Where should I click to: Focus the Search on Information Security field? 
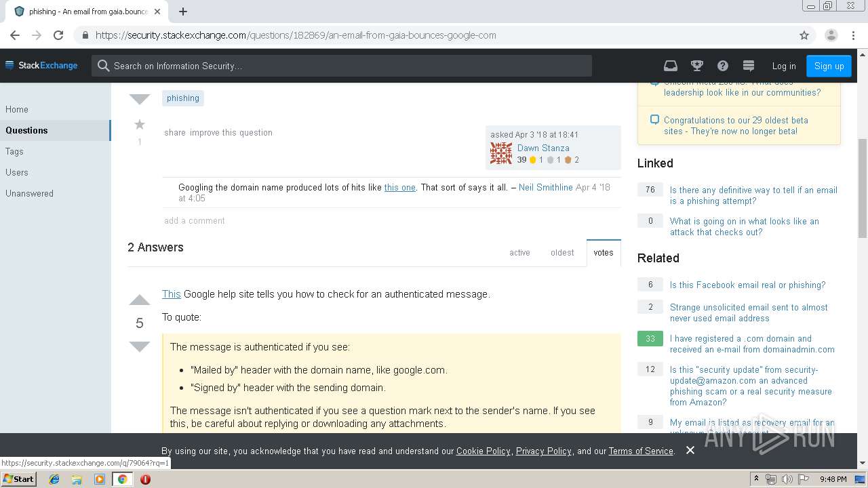(x=342, y=66)
